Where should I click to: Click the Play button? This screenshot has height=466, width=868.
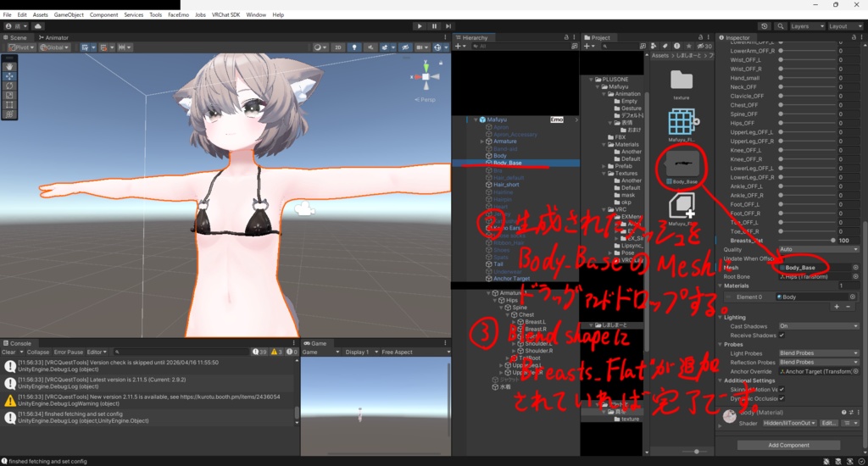point(420,26)
